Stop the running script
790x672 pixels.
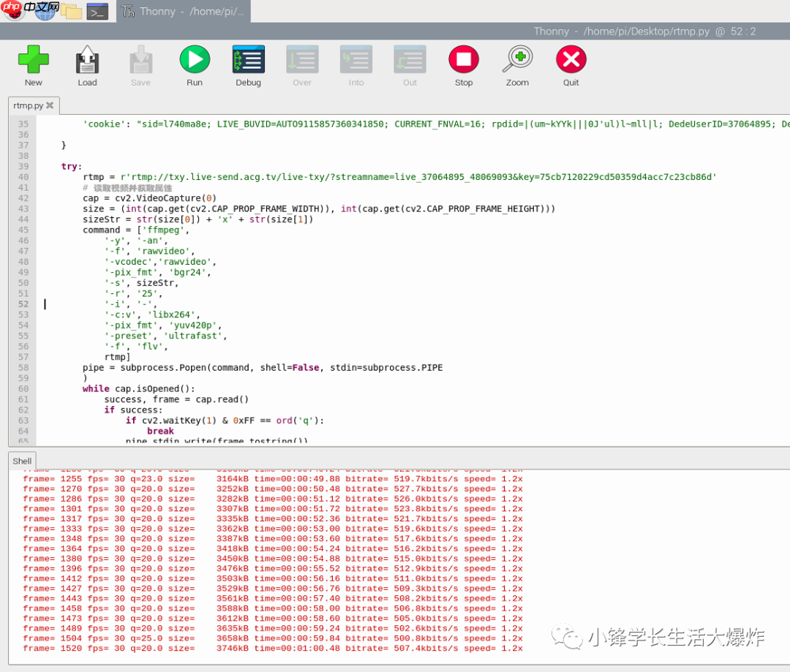[463, 59]
